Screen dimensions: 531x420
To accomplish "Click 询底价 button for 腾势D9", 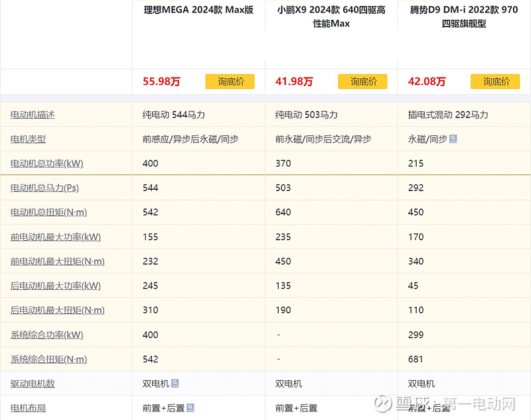I will [494, 81].
